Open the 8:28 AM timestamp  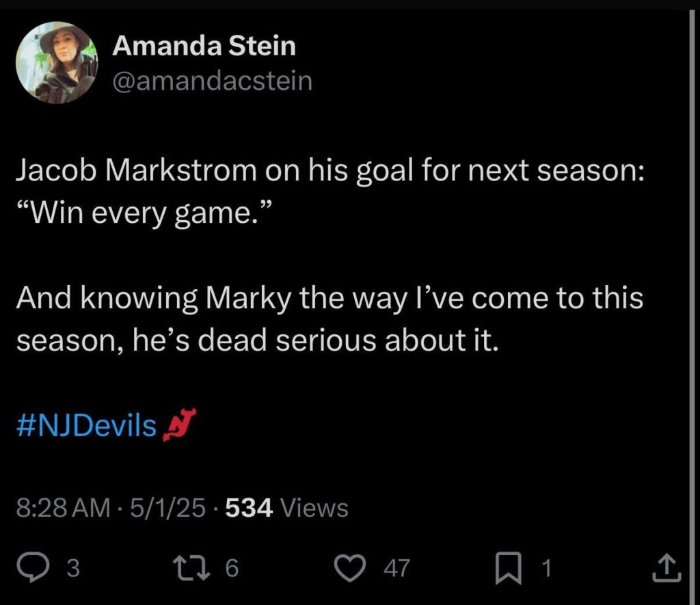click(x=63, y=508)
